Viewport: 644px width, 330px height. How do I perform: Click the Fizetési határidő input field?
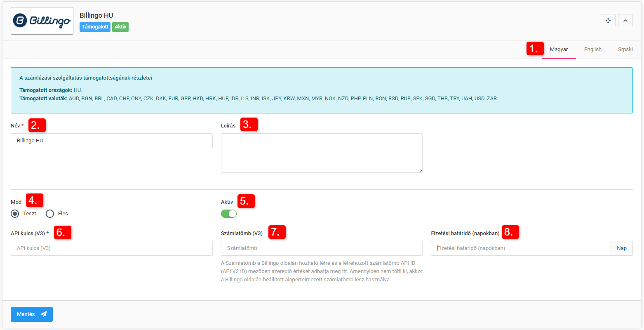[520, 248]
